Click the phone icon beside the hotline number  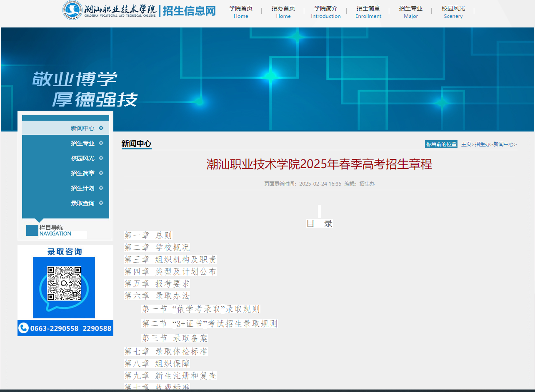click(x=23, y=328)
